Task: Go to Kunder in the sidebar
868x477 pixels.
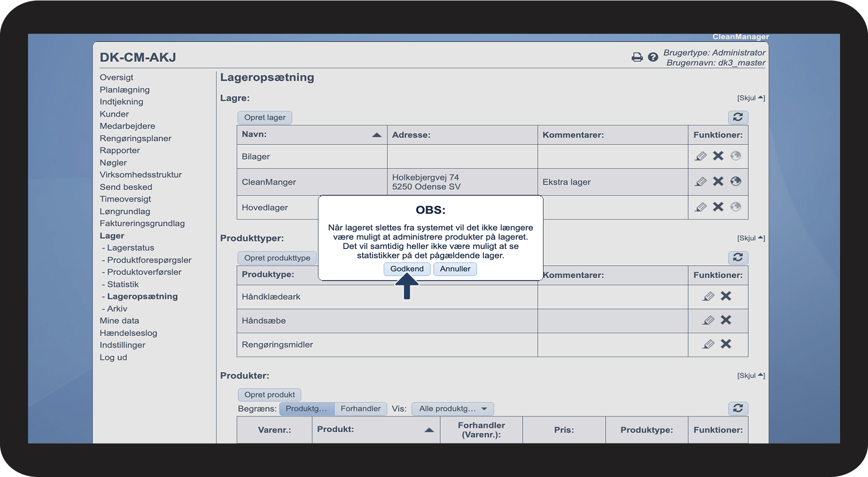Action: coord(114,114)
